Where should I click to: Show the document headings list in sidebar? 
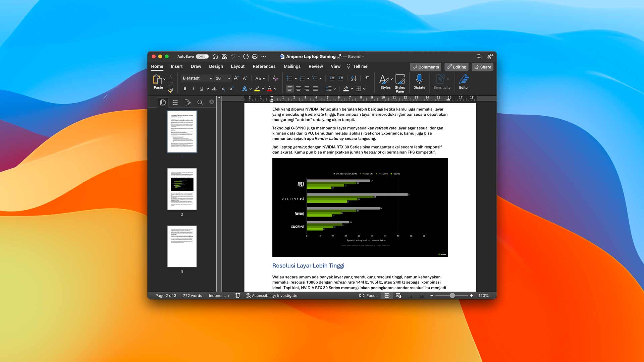pyautogui.click(x=175, y=102)
